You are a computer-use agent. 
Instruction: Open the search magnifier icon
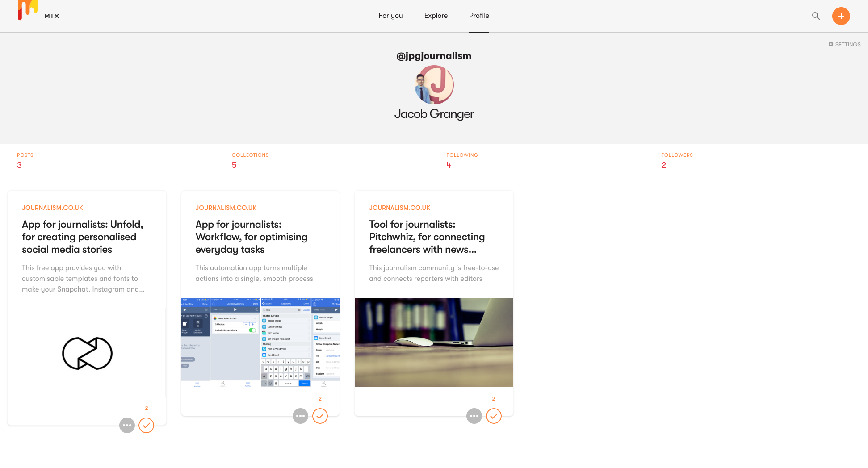(x=816, y=16)
